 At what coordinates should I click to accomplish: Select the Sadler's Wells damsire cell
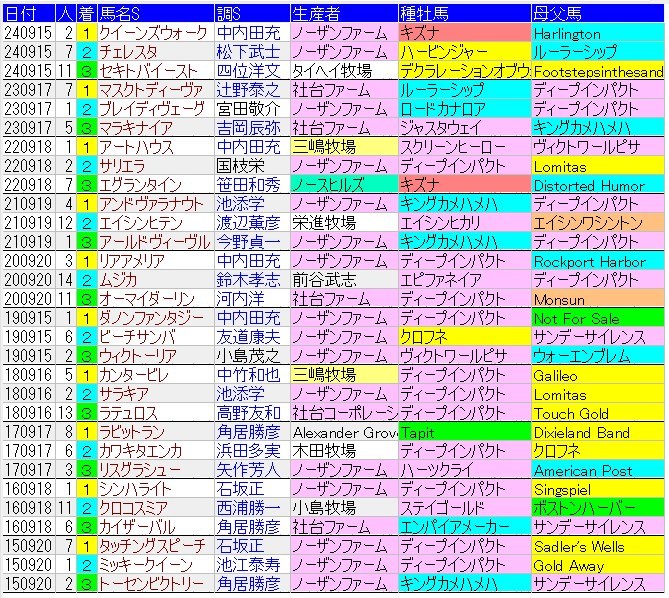click(597, 547)
